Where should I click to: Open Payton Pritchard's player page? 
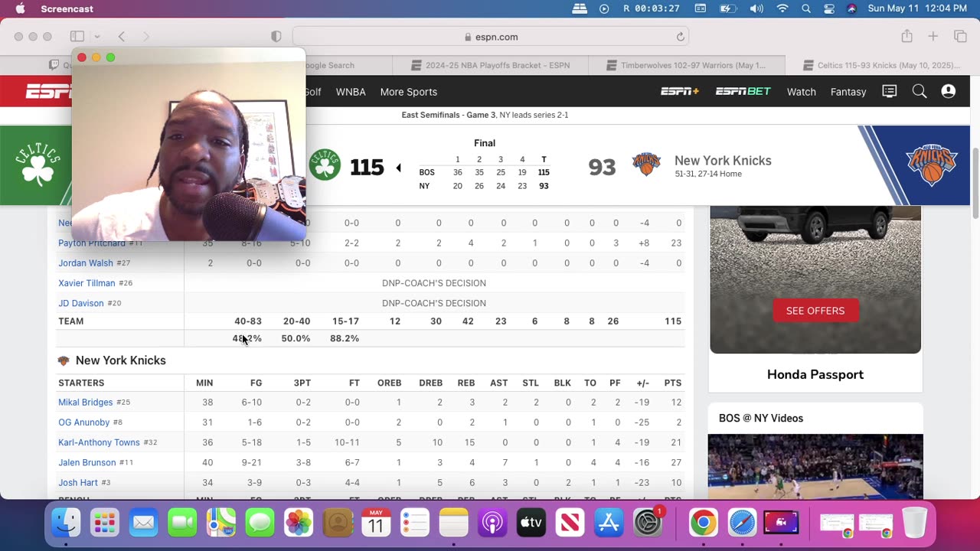pos(92,243)
